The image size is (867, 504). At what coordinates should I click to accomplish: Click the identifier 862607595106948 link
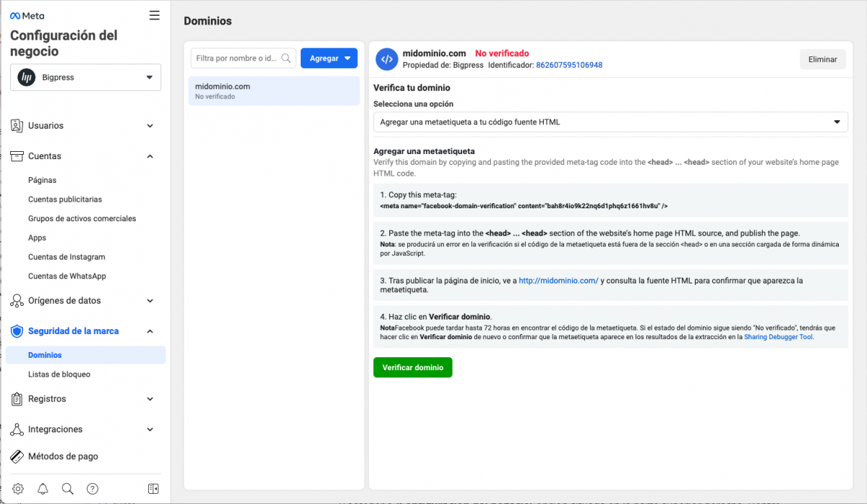click(569, 65)
